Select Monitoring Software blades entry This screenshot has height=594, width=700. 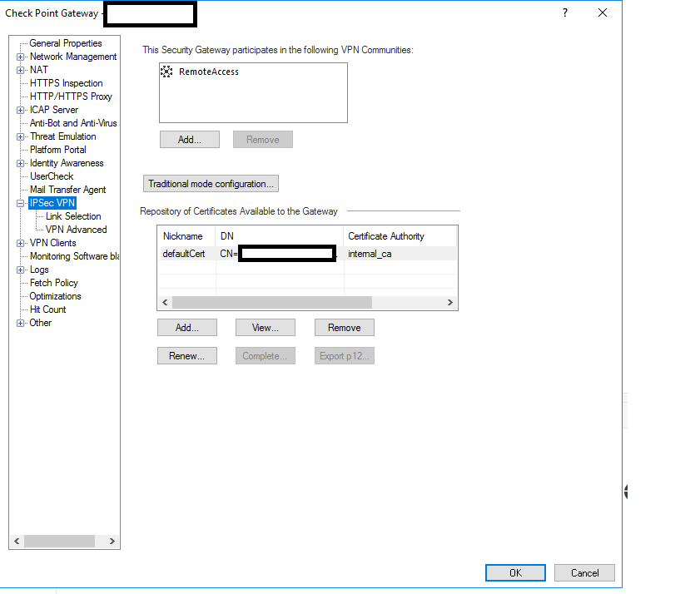(75, 256)
